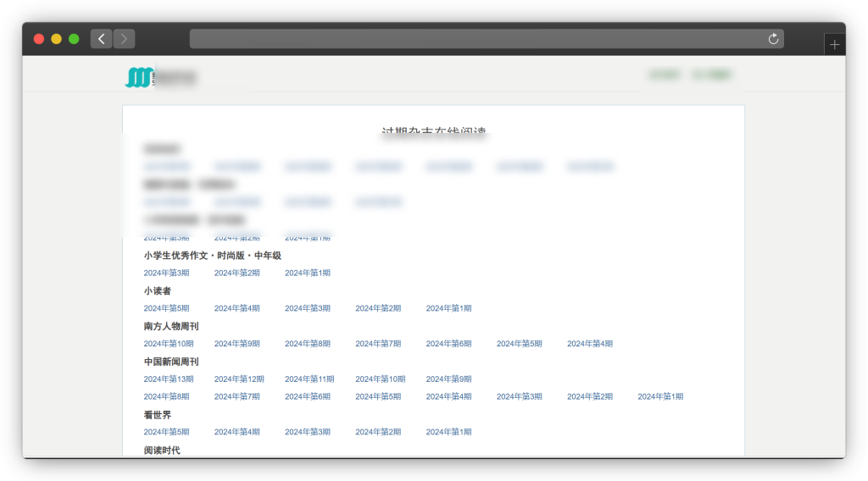Go back with the browser back arrow
This screenshot has width=868, height=481.
click(x=102, y=39)
